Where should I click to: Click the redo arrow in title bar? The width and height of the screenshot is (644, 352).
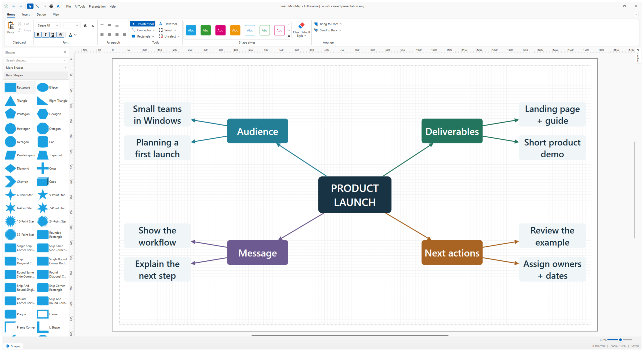(21, 6)
